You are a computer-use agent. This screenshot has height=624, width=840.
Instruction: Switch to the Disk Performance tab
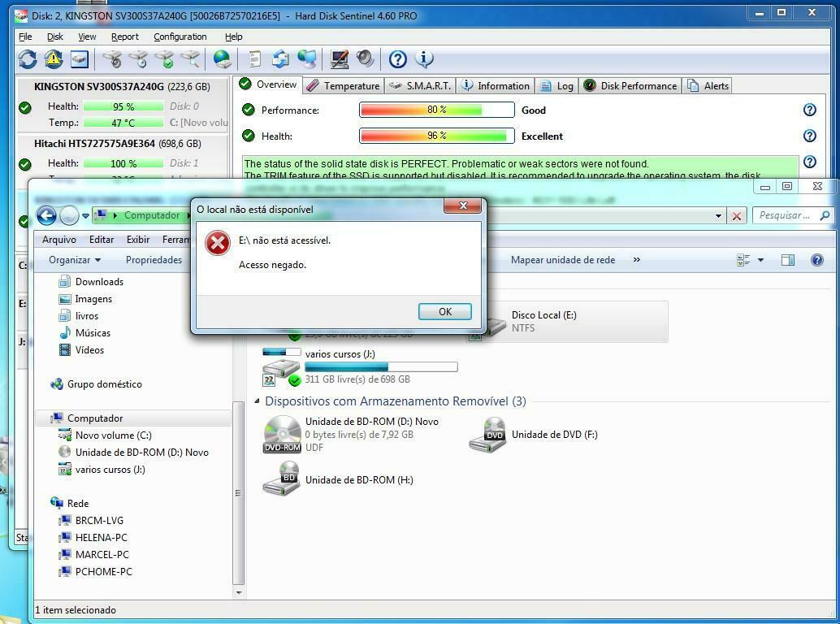[x=630, y=85]
